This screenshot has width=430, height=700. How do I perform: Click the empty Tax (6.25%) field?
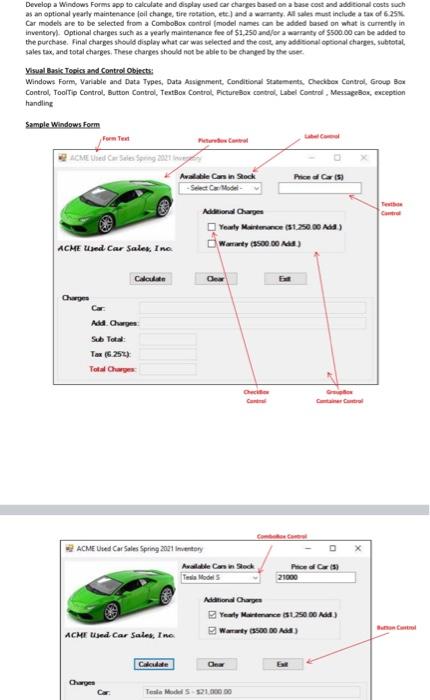pyautogui.click(x=167, y=354)
